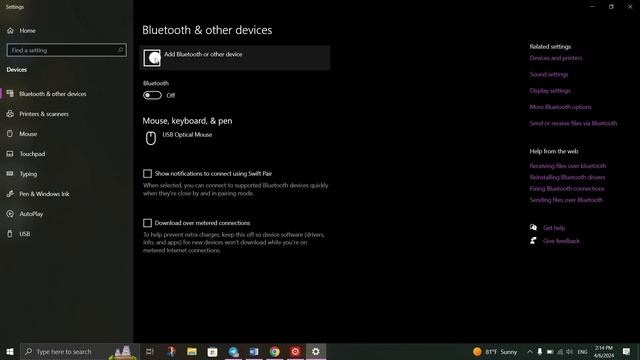Click the Find a setting search box

pyautogui.click(x=67, y=50)
